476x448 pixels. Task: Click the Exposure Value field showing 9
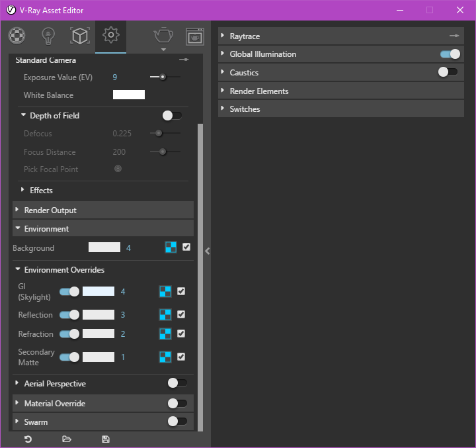point(115,77)
